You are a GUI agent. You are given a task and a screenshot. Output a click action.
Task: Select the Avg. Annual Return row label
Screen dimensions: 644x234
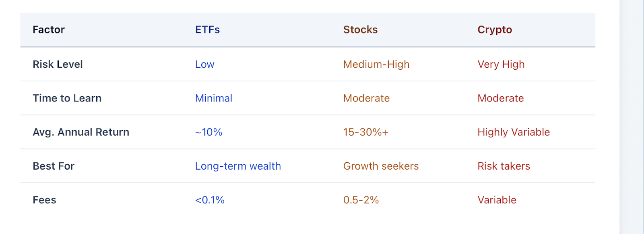click(x=81, y=132)
